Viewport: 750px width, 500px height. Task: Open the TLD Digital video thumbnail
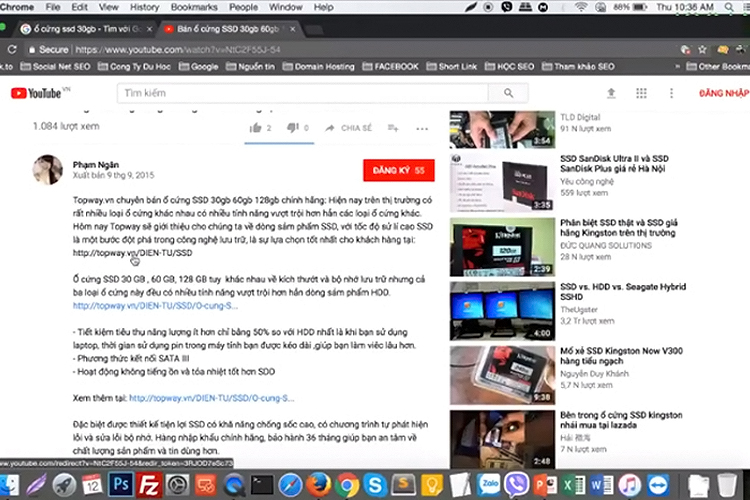(502, 129)
